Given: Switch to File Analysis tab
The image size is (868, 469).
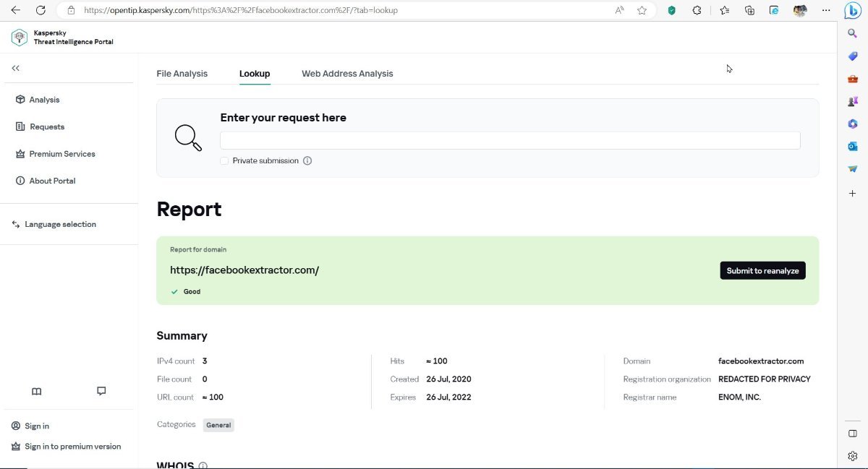Looking at the screenshot, I should [182, 74].
